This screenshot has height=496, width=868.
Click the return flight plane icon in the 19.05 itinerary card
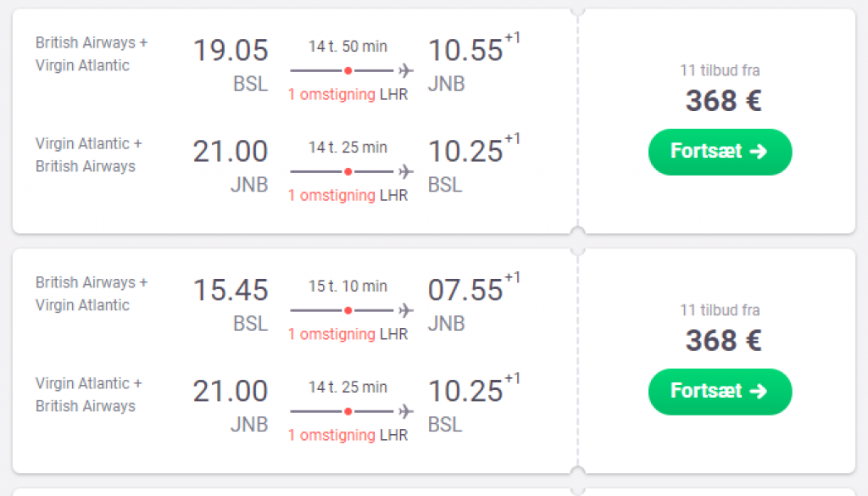pos(406,171)
